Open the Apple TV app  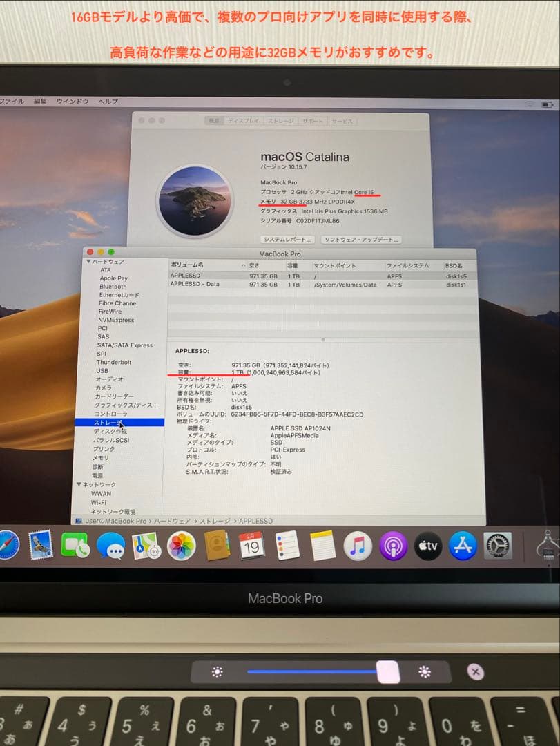click(427, 546)
